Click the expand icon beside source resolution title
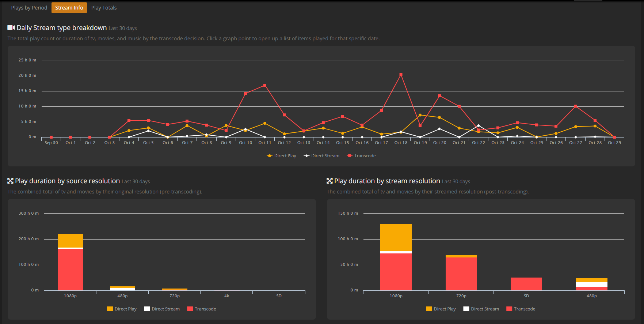Screen dimensions: 644x324 click(x=11, y=181)
